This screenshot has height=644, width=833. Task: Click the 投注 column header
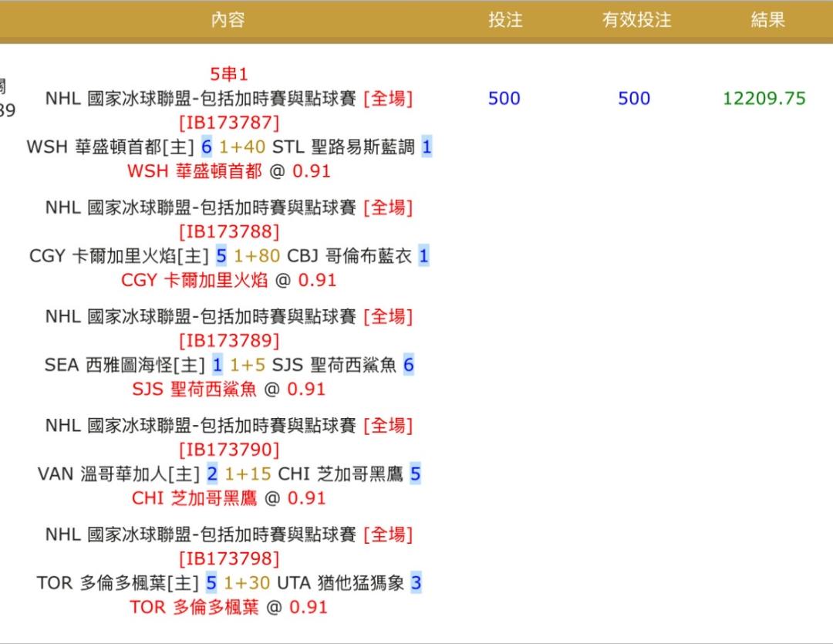505,20
